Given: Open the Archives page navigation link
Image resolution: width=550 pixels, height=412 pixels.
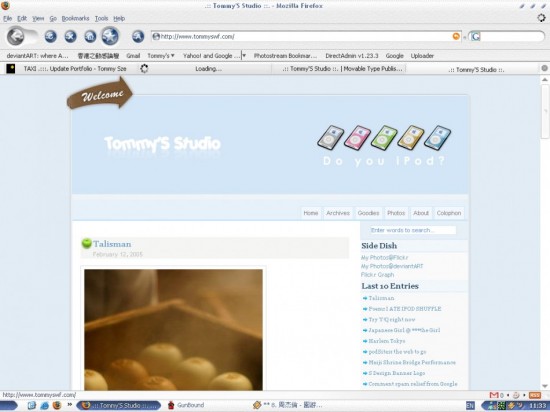Looking at the screenshot, I should pyautogui.click(x=338, y=213).
